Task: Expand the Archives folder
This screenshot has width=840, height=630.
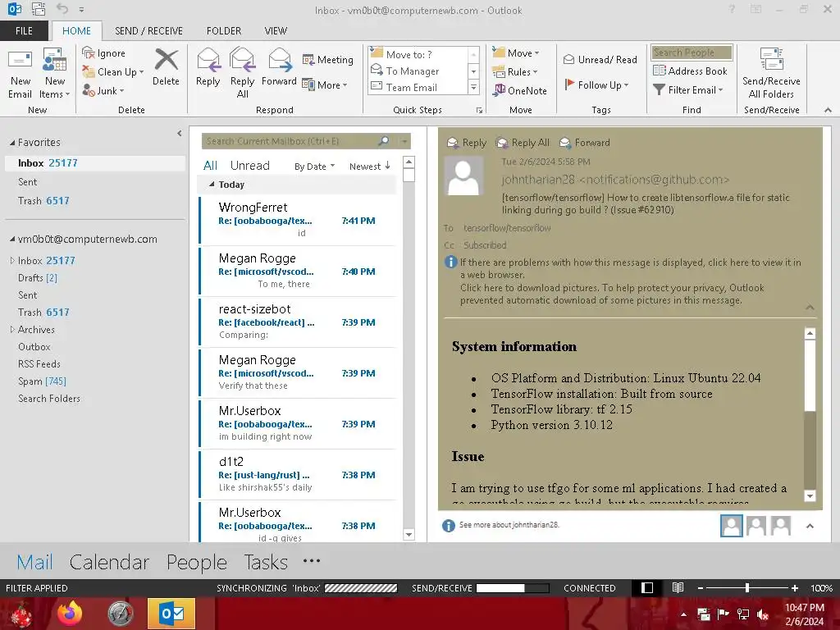Action: (x=12, y=330)
